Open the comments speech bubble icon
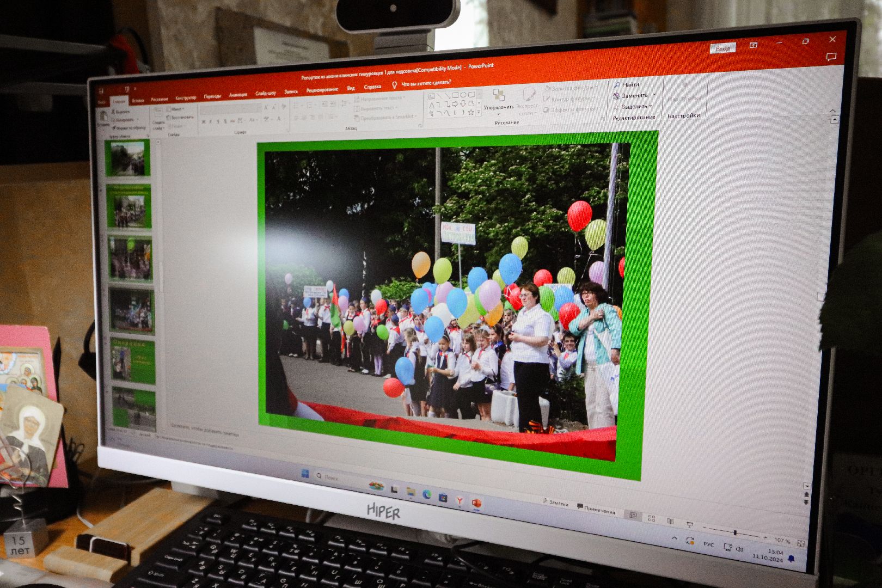Image resolution: width=882 pixels, height=588 pixels. pyautogui.click(x=831, y=57)
